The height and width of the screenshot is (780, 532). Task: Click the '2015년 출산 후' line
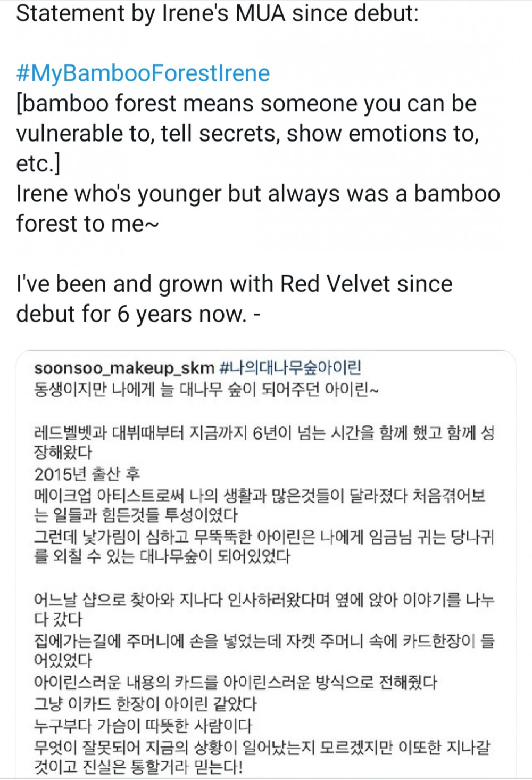[x=87, y=474]
